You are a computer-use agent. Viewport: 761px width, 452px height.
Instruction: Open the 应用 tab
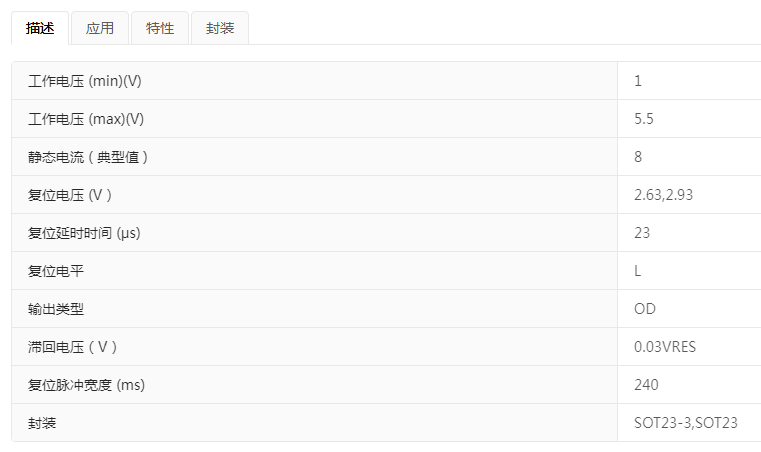tap(100, 29)
